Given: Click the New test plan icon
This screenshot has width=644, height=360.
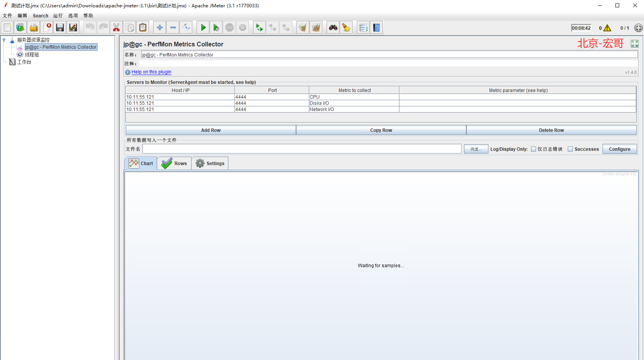Looking at the screenshot, I should pos(7,27).
